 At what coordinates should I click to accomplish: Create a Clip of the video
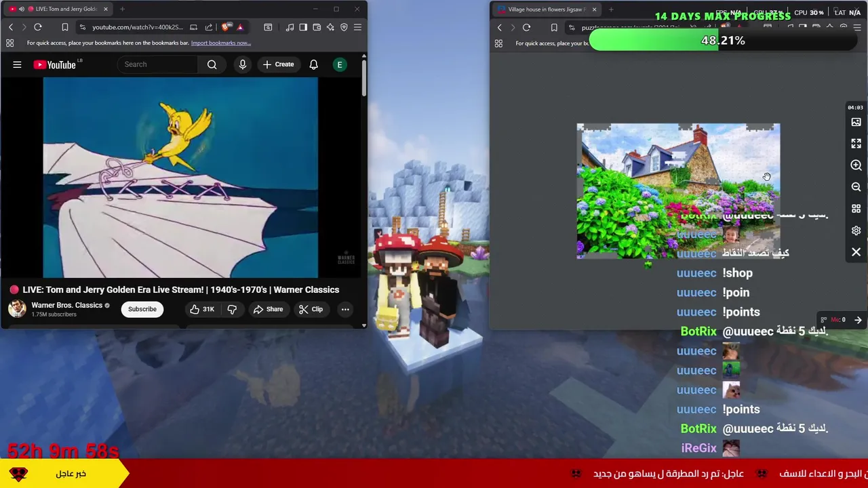(311, 309)
